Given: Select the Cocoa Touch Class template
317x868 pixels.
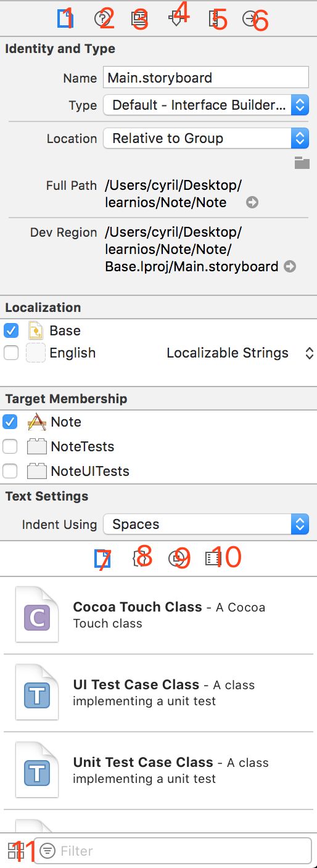Looking at the screenshot, I should (158, 615).
